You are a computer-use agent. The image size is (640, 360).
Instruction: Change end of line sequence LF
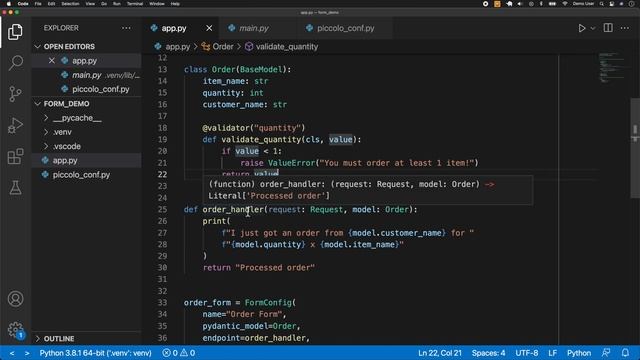552,353
